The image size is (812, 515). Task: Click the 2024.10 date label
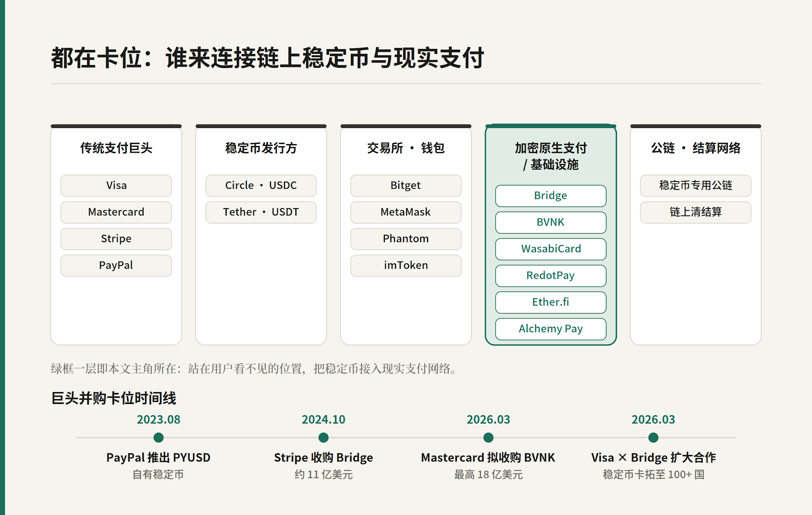tap(324, 419)
